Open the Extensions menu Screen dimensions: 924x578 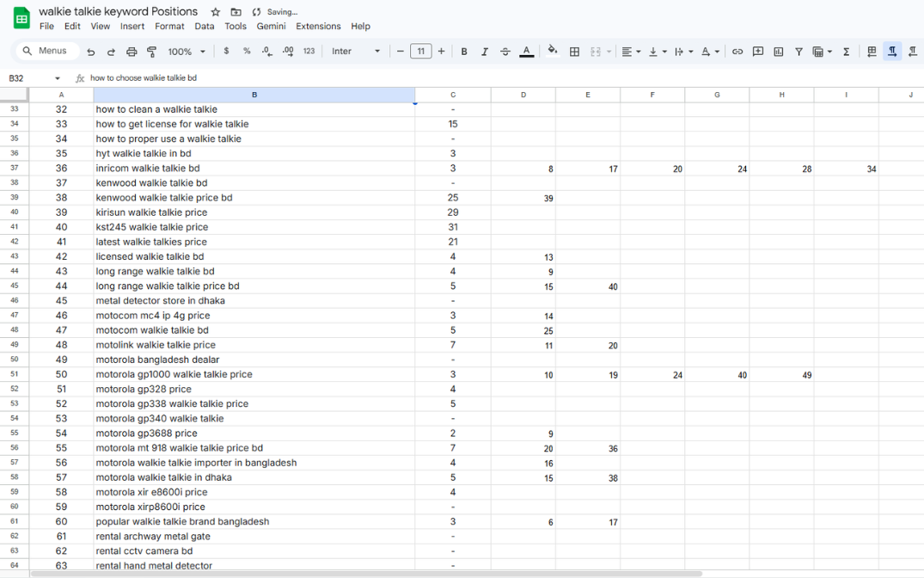click(318, 27)
